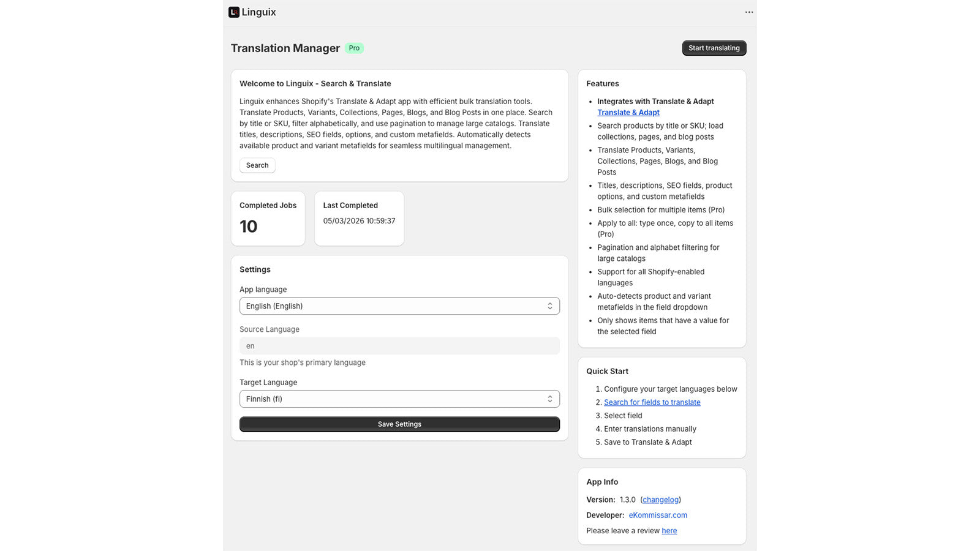Click the Translation Manager page heading
The image size is (980, 551).
(x=285, y=48)
